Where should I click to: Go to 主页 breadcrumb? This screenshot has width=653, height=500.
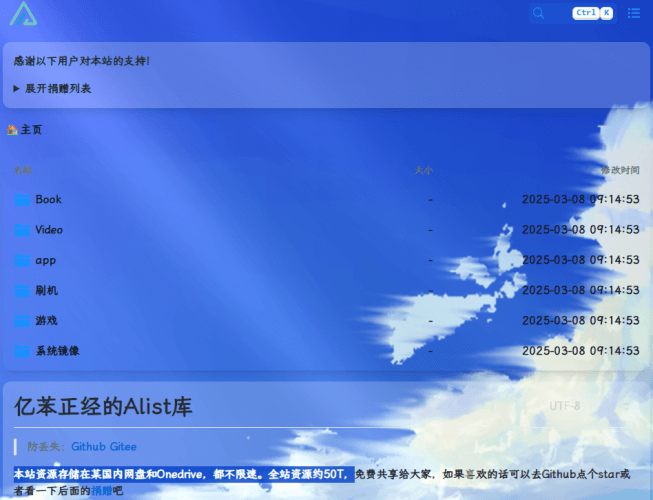[x=31, y=130]
